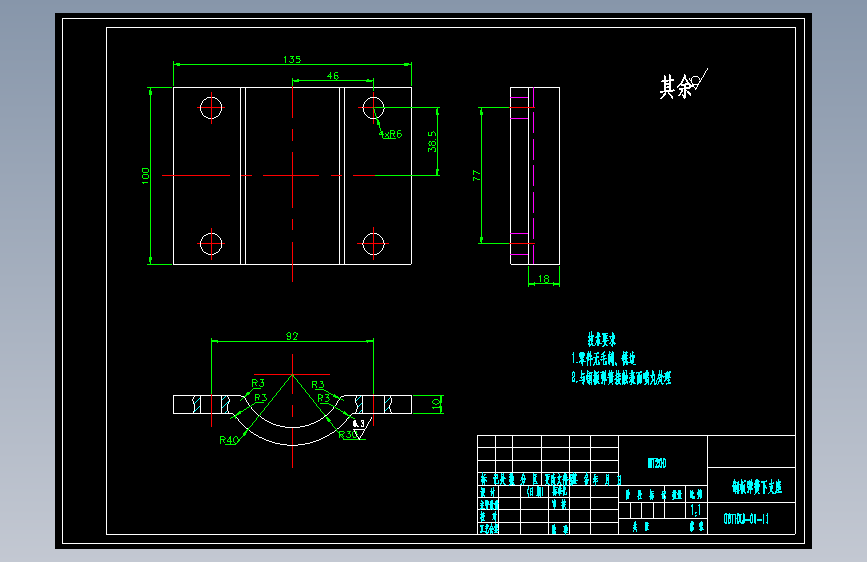Screen dimensions: 867x562
Task: Click the 10 flange thickness dimension
Action: pyautogui.click(x=436, y=404)
